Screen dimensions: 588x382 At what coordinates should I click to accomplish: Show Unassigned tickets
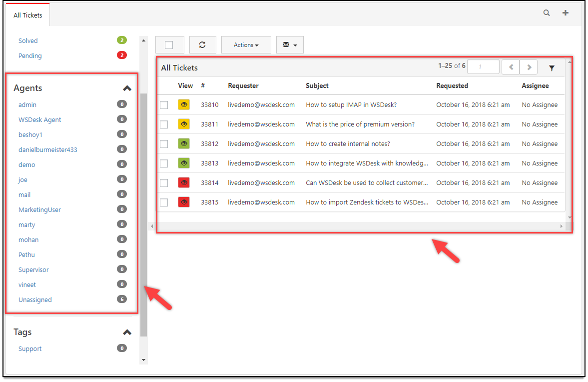35,300
